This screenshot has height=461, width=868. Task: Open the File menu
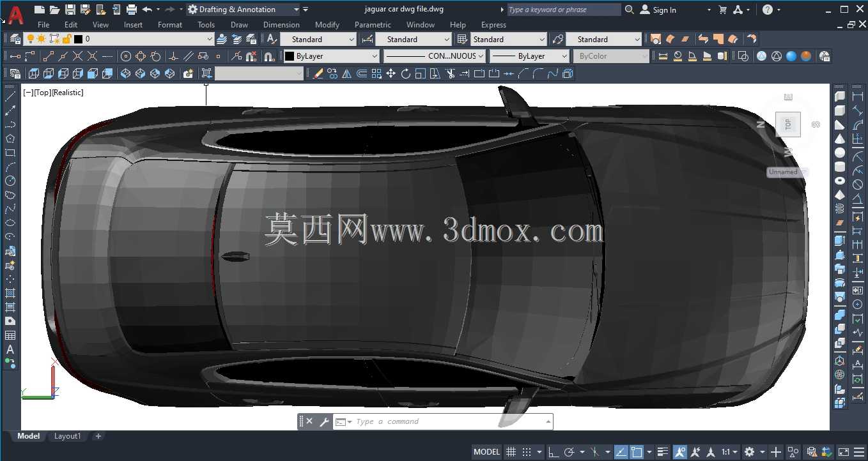tap(43, 25)
